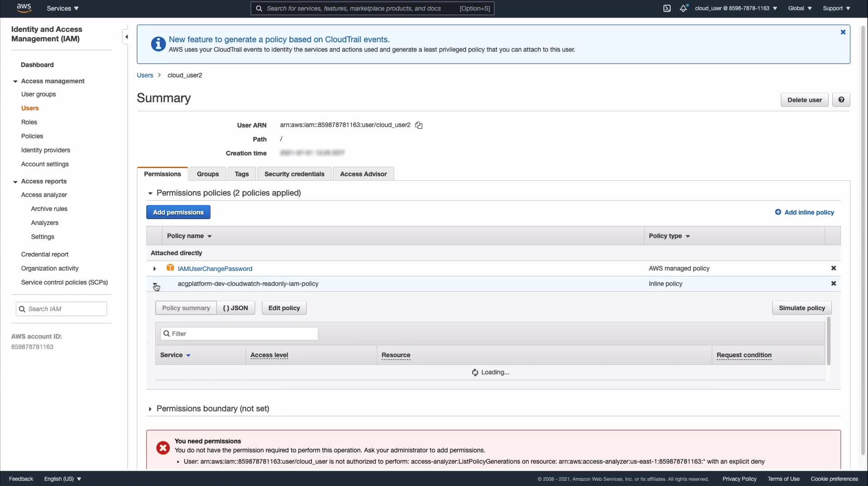The width and height of the screenshot is (868, 486).
Task: Focus the top AWS search bar
Action: click(x=373, y=8)
